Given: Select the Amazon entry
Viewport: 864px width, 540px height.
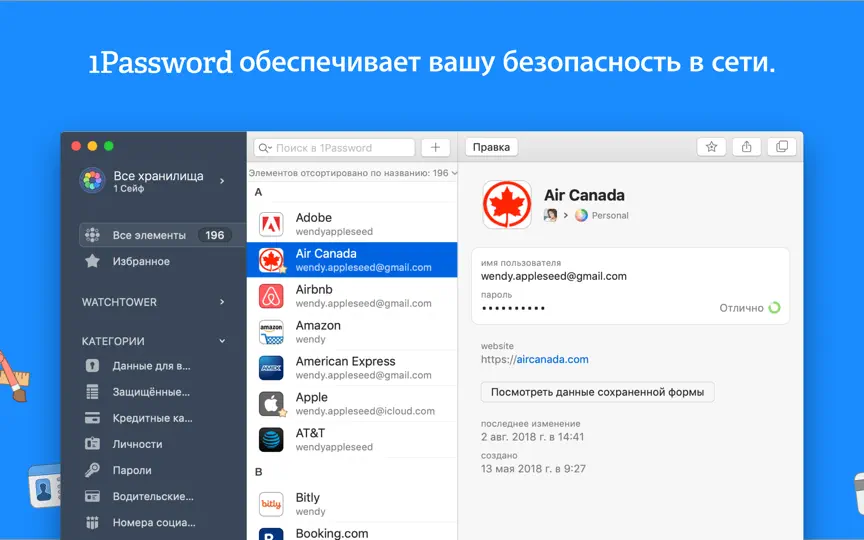Looking at the screenshot, I should tap(352, 332).
